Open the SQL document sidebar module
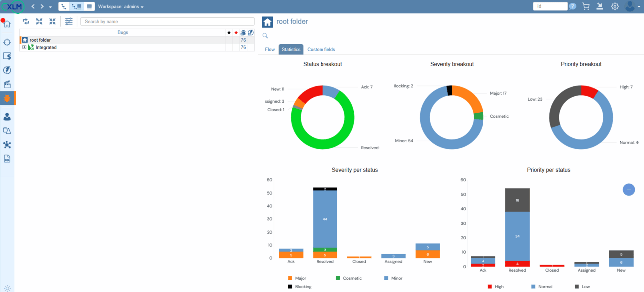644x292 pixels. tap(7, 159)
